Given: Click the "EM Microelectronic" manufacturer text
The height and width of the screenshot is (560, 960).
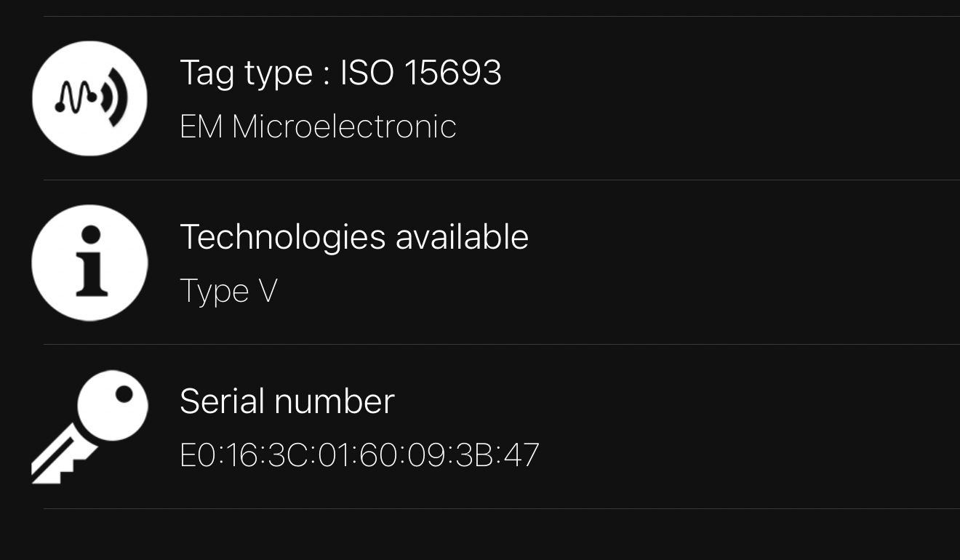Looking at the screenshot, I should 318,127.
